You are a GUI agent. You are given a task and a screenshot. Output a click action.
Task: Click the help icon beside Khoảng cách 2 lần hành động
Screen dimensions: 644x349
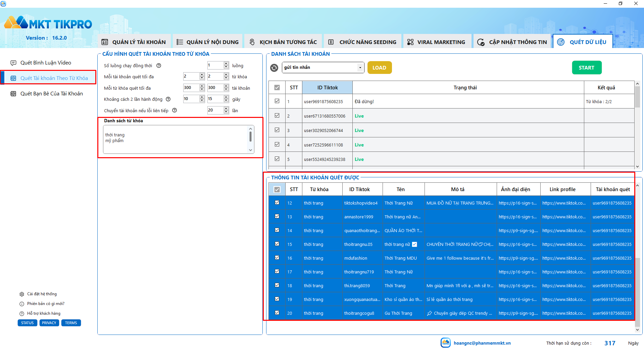(x=168, y=99)
